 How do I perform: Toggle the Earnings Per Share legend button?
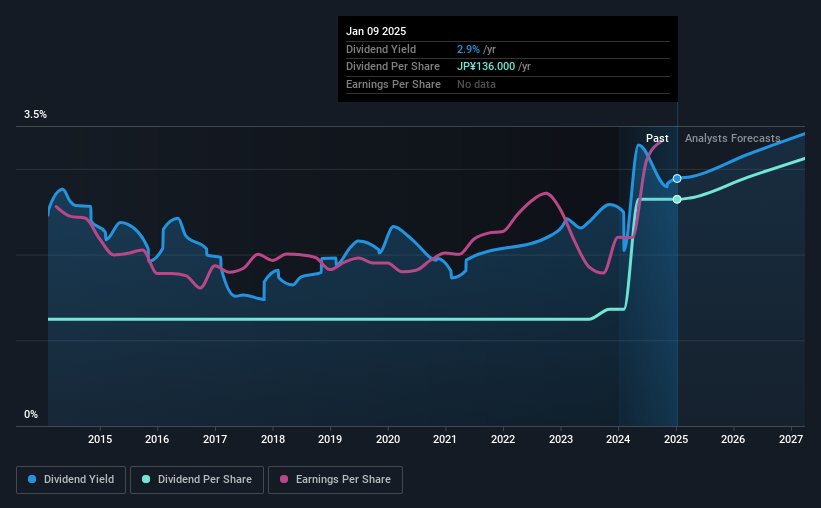[335, 479]
